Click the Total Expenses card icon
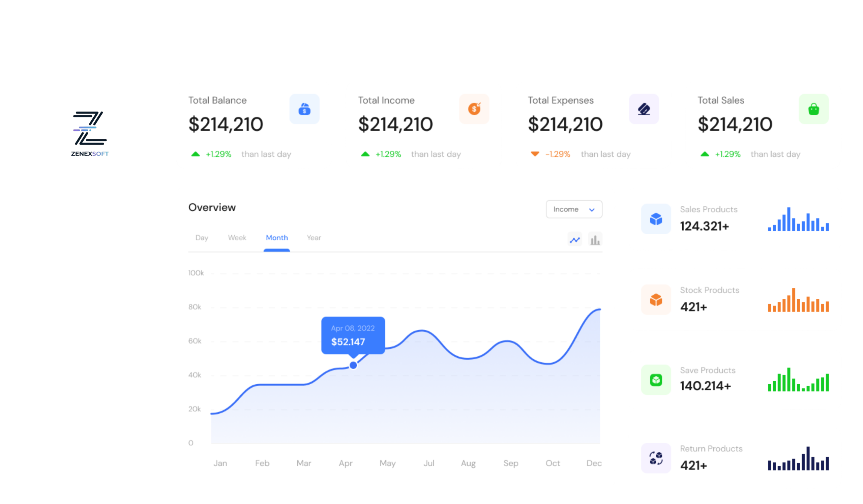 pos(644,109)
